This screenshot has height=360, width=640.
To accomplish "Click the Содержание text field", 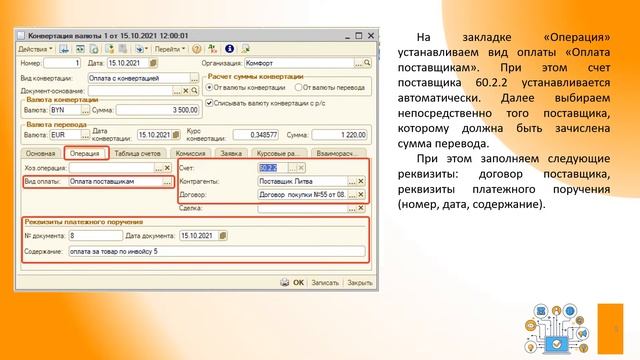I will 217,251.
